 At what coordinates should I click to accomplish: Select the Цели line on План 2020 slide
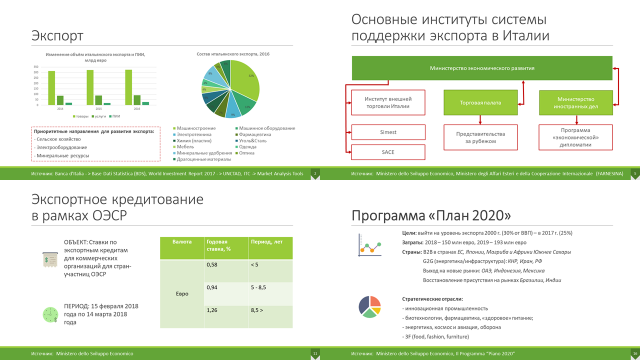pyautogui.click(x=487, y=233)
